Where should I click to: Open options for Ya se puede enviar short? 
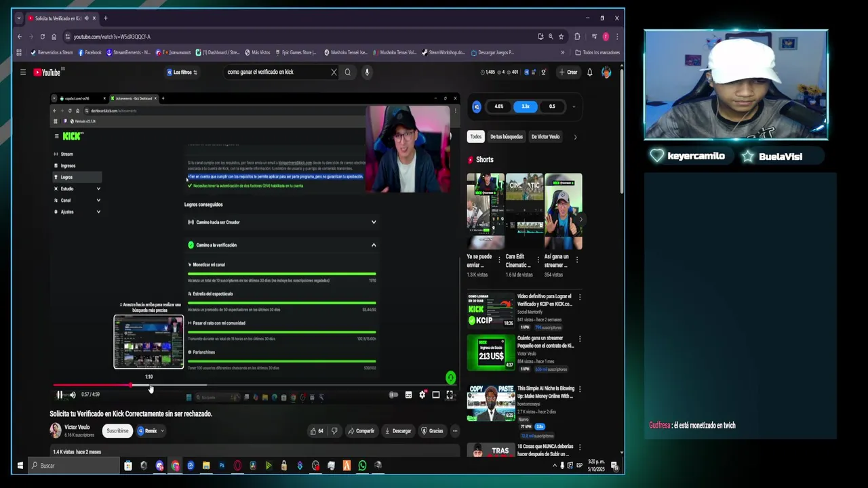point(500,259)
